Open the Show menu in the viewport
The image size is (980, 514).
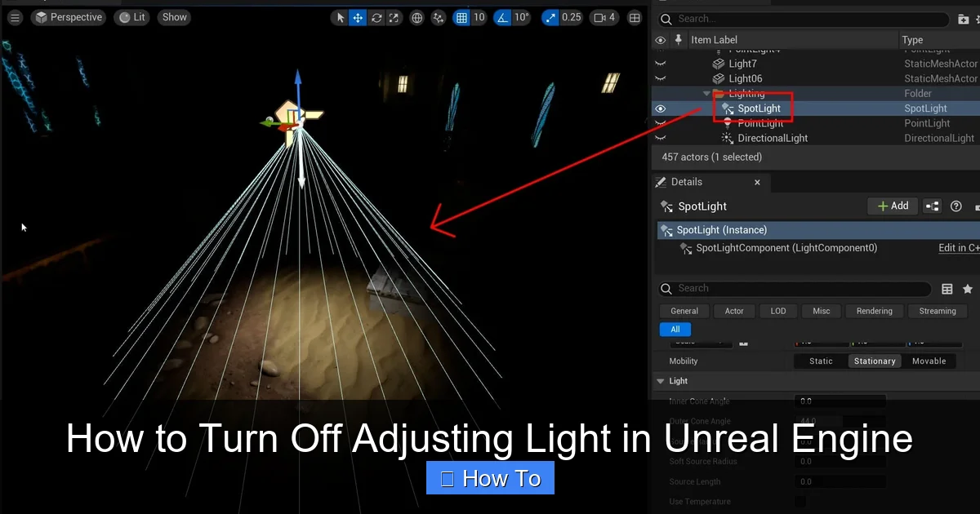tap(174, 16)
